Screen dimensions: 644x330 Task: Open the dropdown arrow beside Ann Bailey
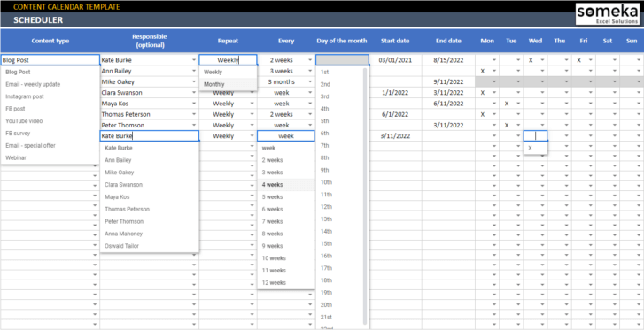193,71
